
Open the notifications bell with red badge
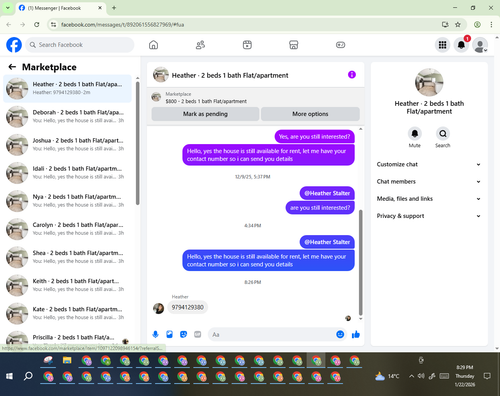tap(461, 45)
